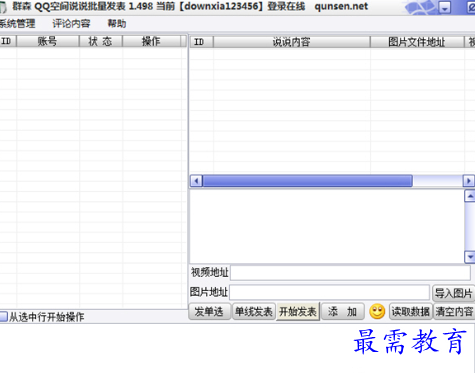Toggle 从选中行开始操作 checkbox
Viewport: 475px width, 373px height.
pyautogui.click(x=3, y=316)
